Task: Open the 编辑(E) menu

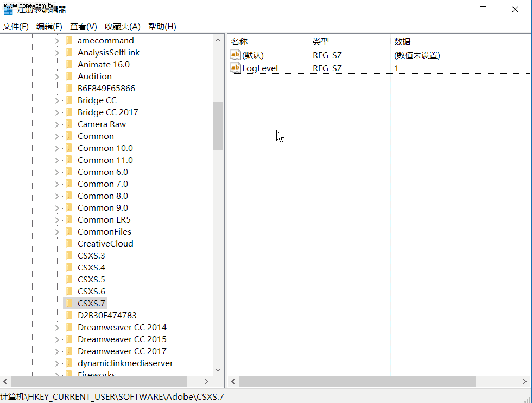Action: [x=49, y=27]
